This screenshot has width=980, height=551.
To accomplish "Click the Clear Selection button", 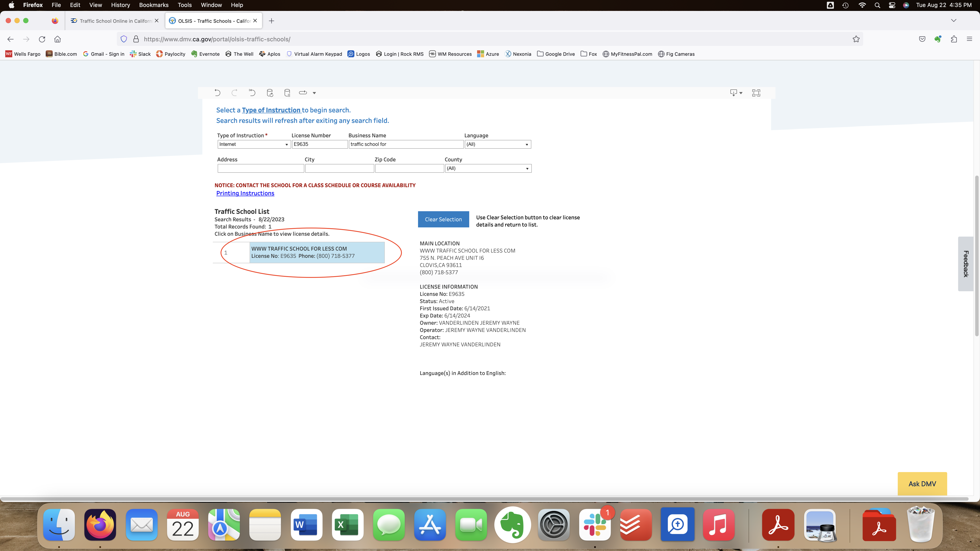I will 443,219.
